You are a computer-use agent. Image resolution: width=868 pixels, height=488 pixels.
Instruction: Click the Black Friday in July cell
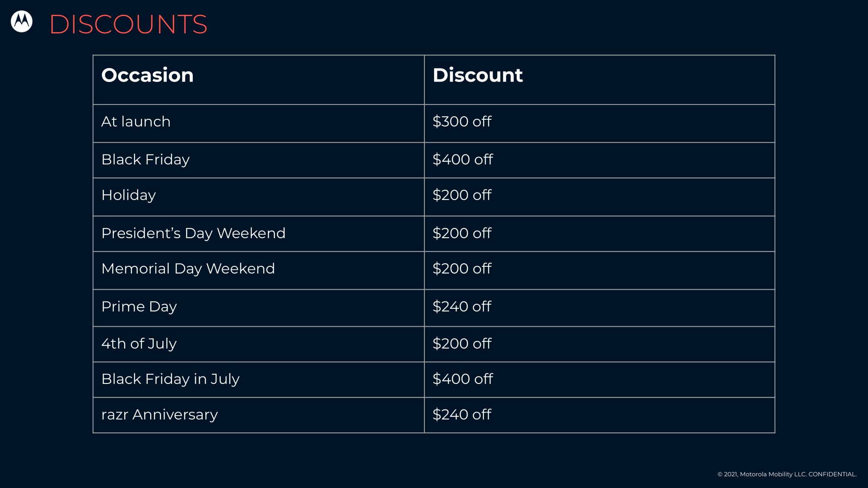(x=259, y=380)
